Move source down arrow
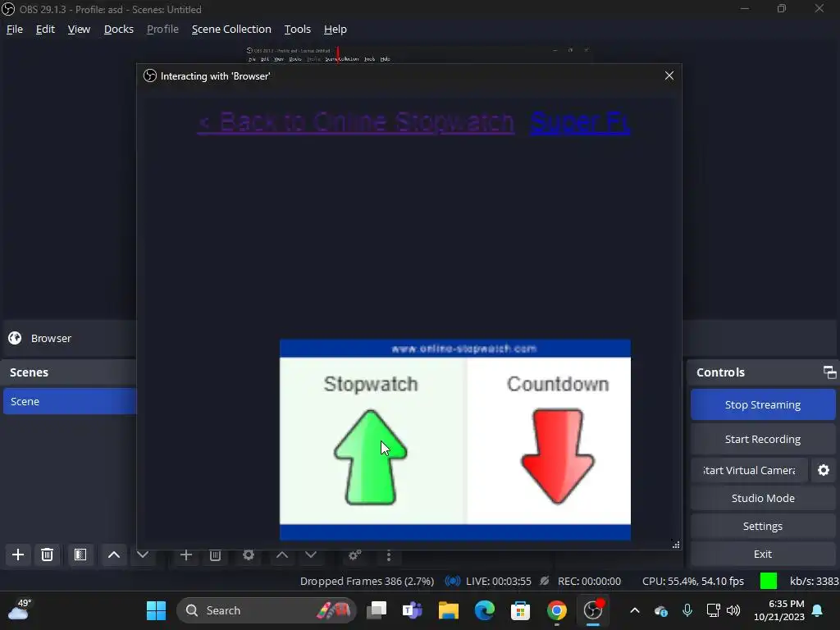 (x=311, y=555)
